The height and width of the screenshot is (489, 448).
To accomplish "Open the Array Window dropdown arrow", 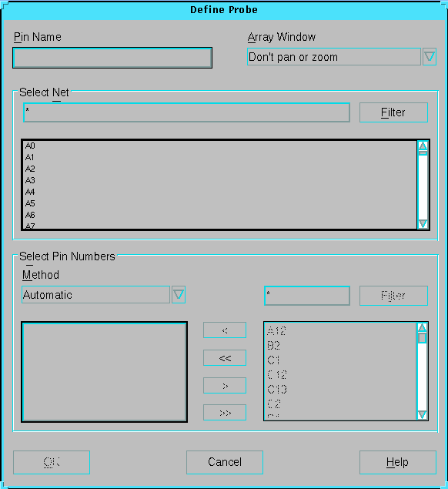I will tap(430, 57).
